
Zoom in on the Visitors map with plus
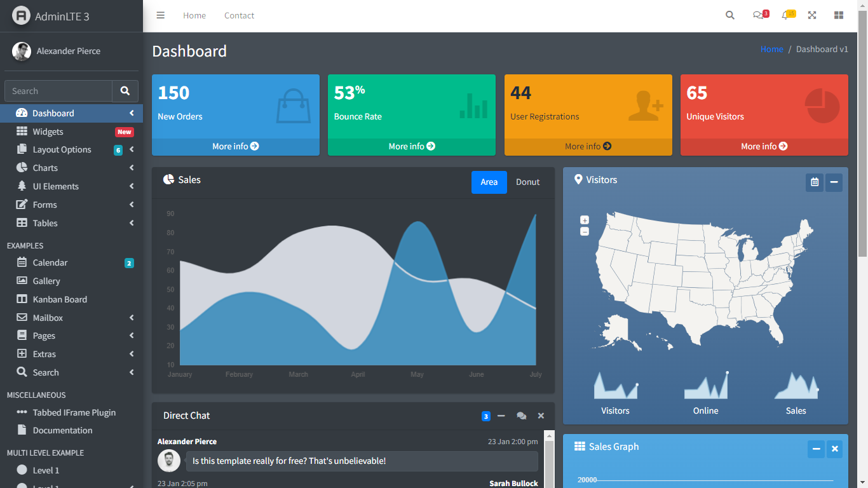[584, 220]
